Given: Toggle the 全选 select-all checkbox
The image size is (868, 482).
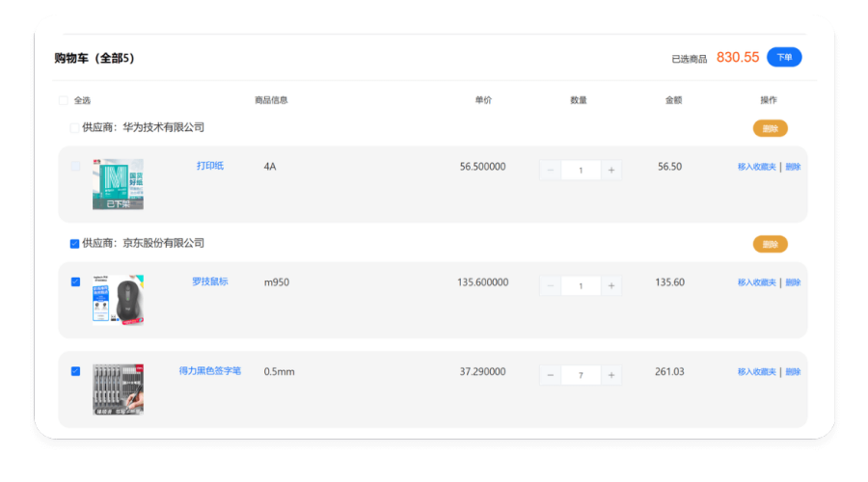Looking at the screenshot, I should 64,100.
